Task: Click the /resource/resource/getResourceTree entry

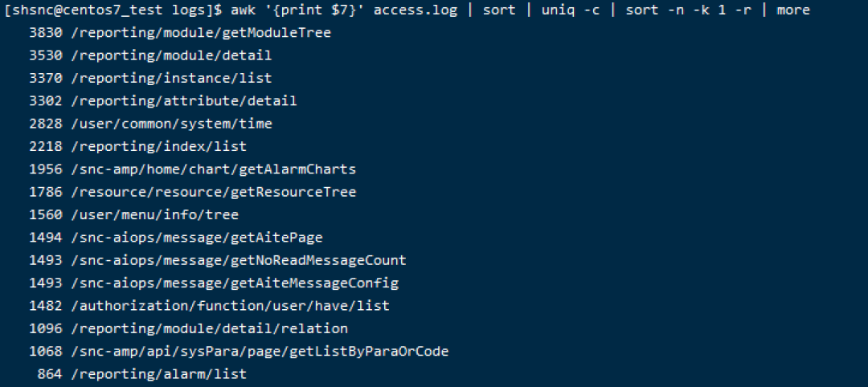Action: pyautogui.click(x=213, y=192)
